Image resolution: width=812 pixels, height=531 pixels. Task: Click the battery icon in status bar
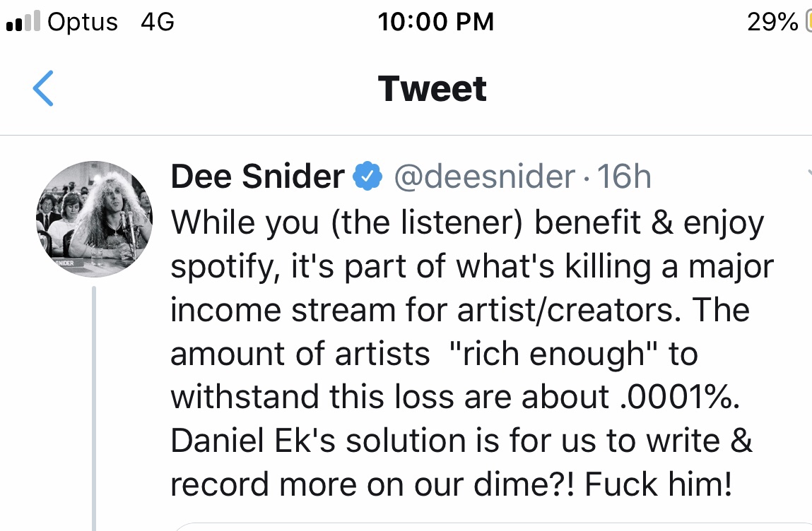click(x=808, y=23)
